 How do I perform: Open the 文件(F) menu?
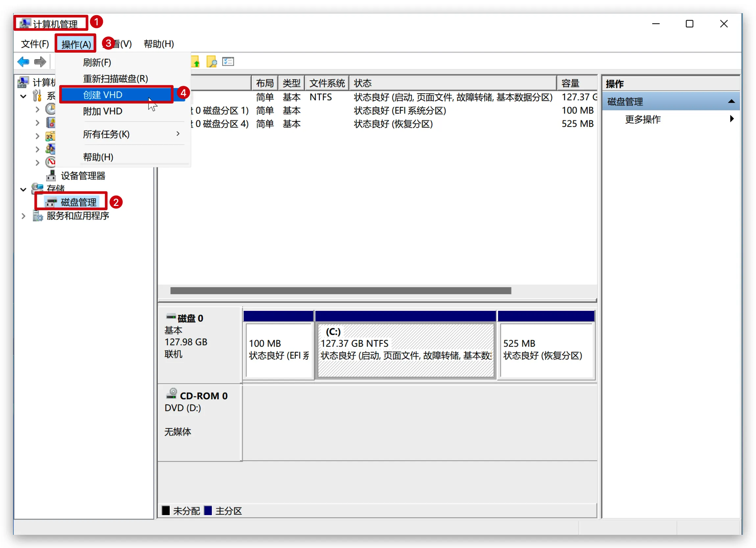pos(35,44)
